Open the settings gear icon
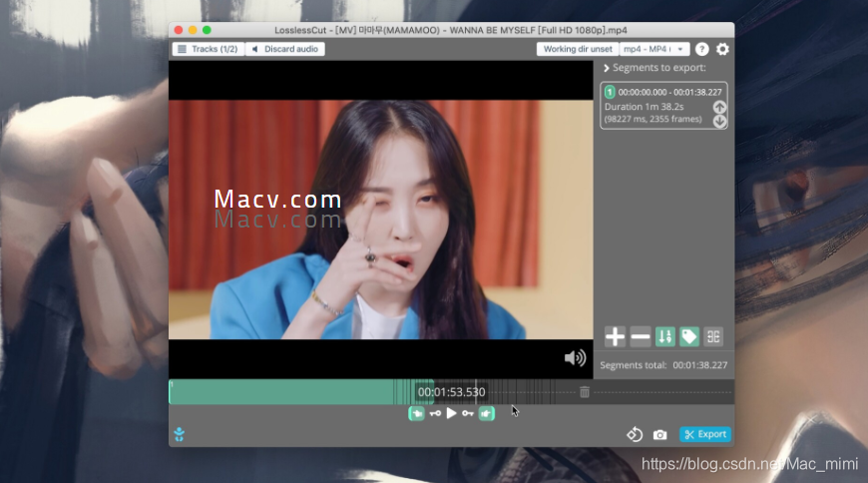 point(722,49)
